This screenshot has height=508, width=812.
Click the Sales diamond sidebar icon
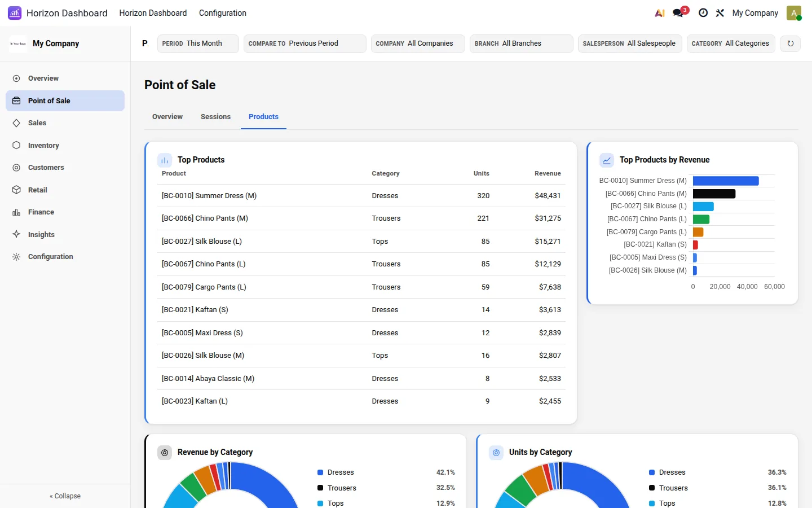pos(16,123)
